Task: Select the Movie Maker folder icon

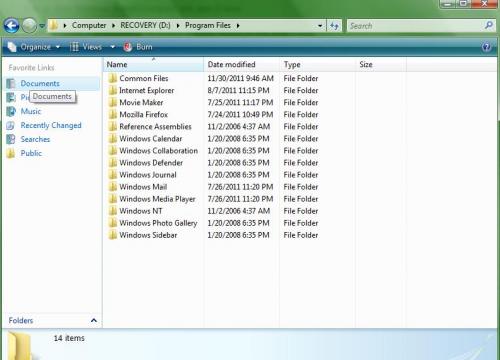Action: point(113,102)
